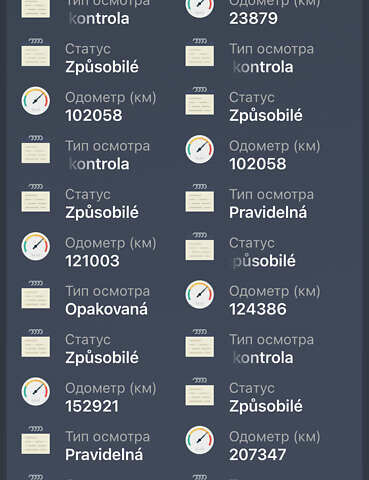Viewport: 369px width, 480px height.
Task: Click the kontrola text directly below 124386
Action: click(263, 358)
